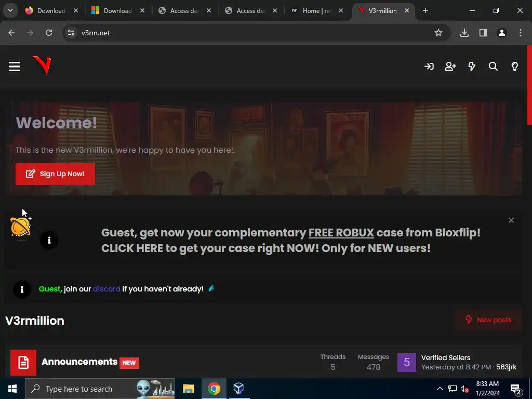Open the Windows Start menu
Screen dimensions: 532x399
tap(12, 389)
